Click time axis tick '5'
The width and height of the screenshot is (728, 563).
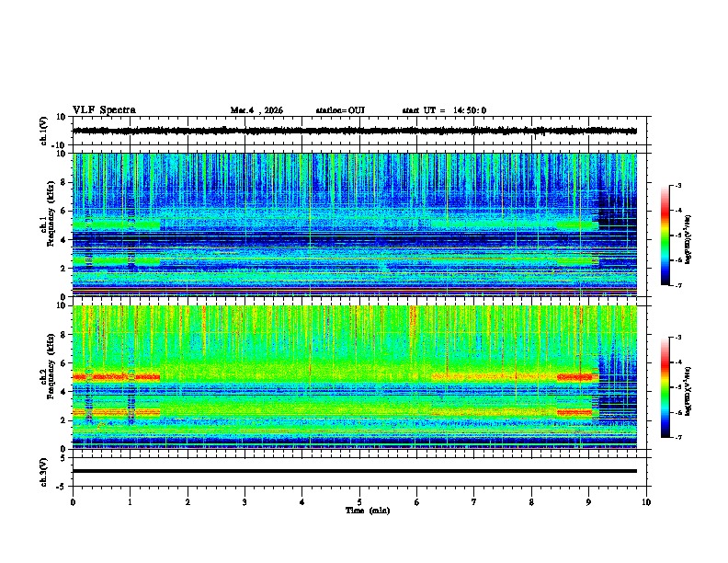[x=359, y=502]
